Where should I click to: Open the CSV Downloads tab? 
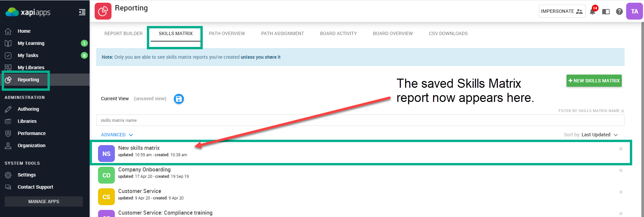click(x=448, y=33)
